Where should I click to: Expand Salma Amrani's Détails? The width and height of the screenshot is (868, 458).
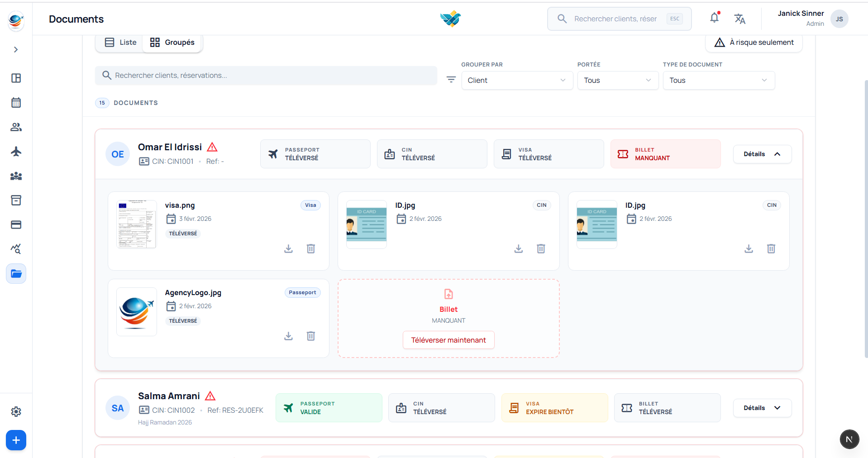pyautogui.click(x=762, y=408)
